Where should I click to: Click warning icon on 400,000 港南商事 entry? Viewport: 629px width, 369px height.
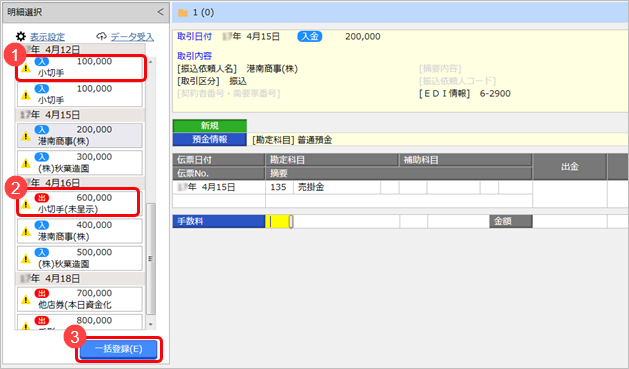(26, 231)
